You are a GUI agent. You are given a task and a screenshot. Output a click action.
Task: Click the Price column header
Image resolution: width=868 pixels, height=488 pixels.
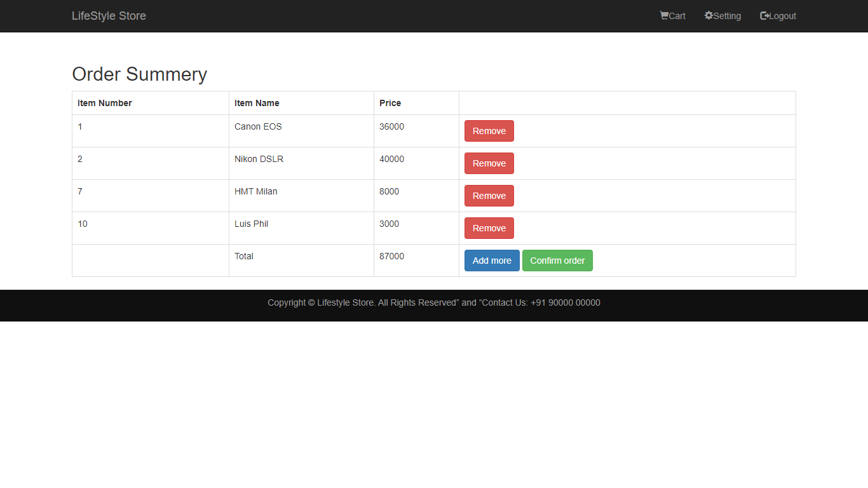[390, 103]
